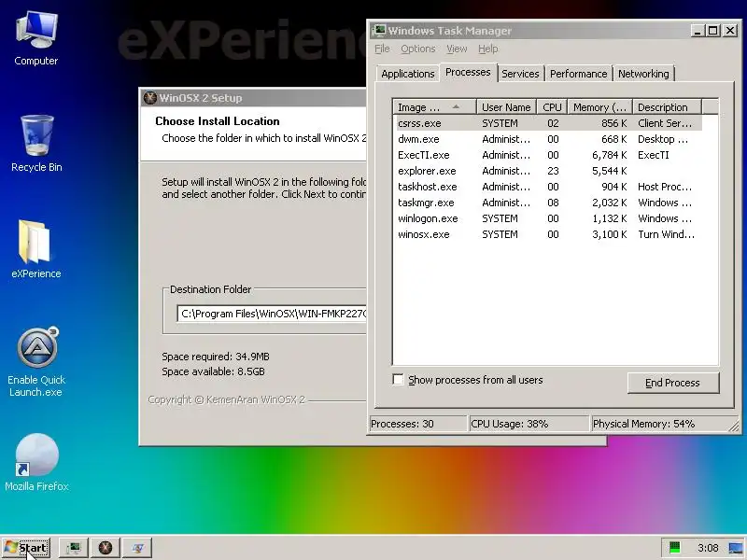
Task: Maximize the Windows Task Manager window
Action: (x=713, y=31)
